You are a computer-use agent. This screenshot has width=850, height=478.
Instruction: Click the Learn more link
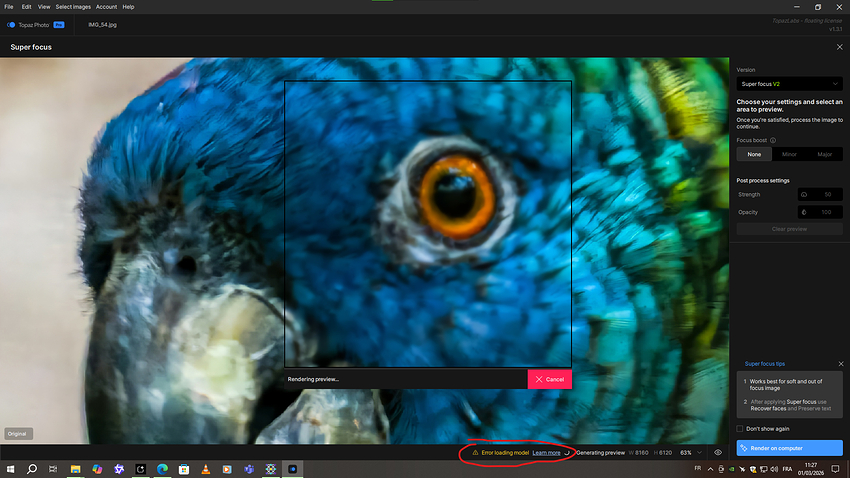pyautogui.click(x=546, y=453)
